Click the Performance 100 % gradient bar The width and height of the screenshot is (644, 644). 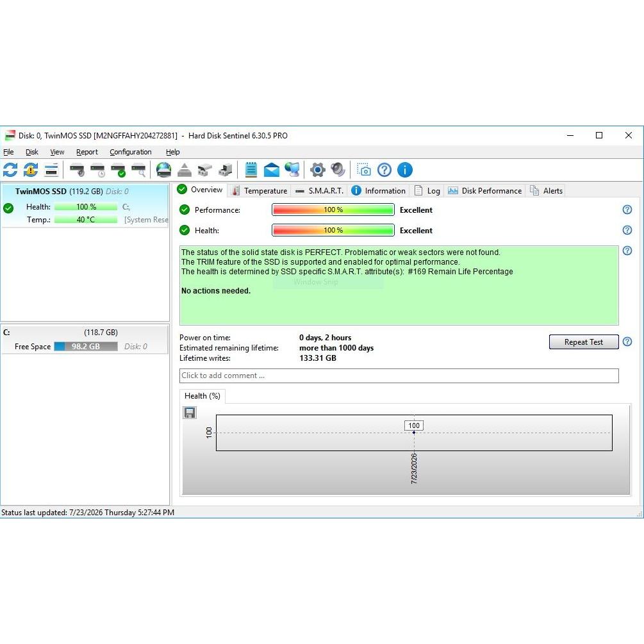333,210
